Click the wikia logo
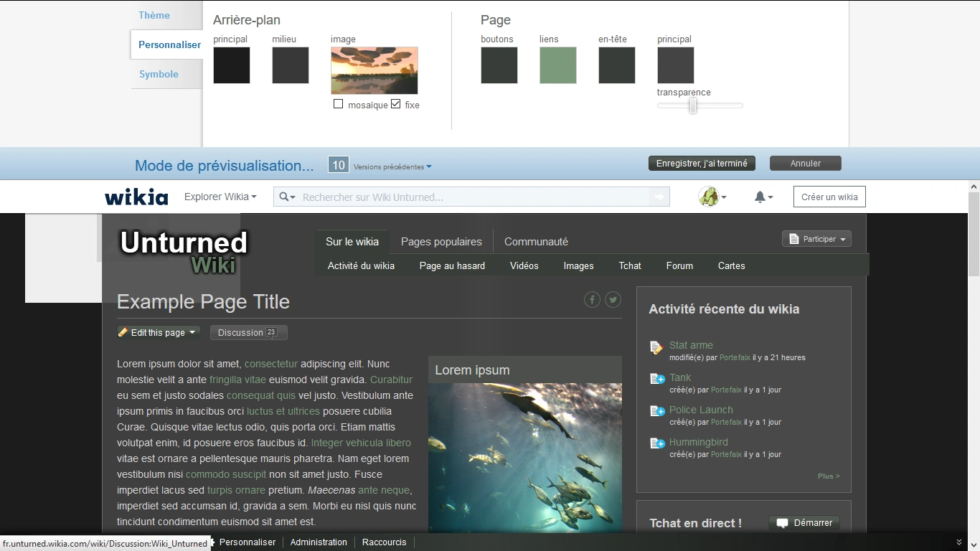This screenshot has width=980, height=551. pos(136,197)
